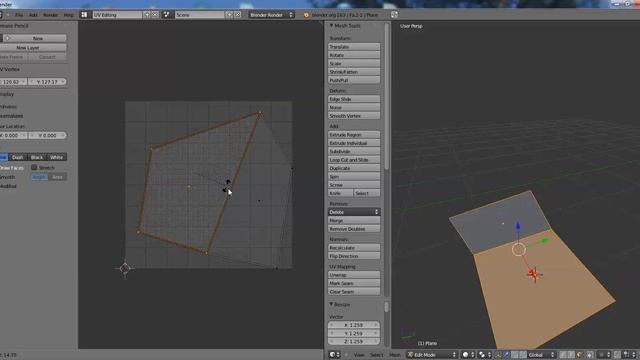Open the View menu in 3D viewport header
Image resolution: width=640 pixels, height=360 pixels.
tap(359, 355)
